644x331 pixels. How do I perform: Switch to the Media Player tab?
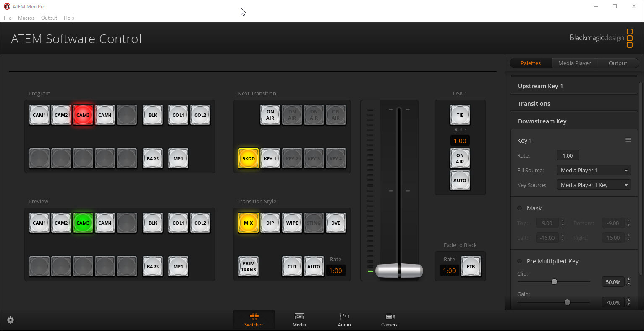[x=574, y=63]
